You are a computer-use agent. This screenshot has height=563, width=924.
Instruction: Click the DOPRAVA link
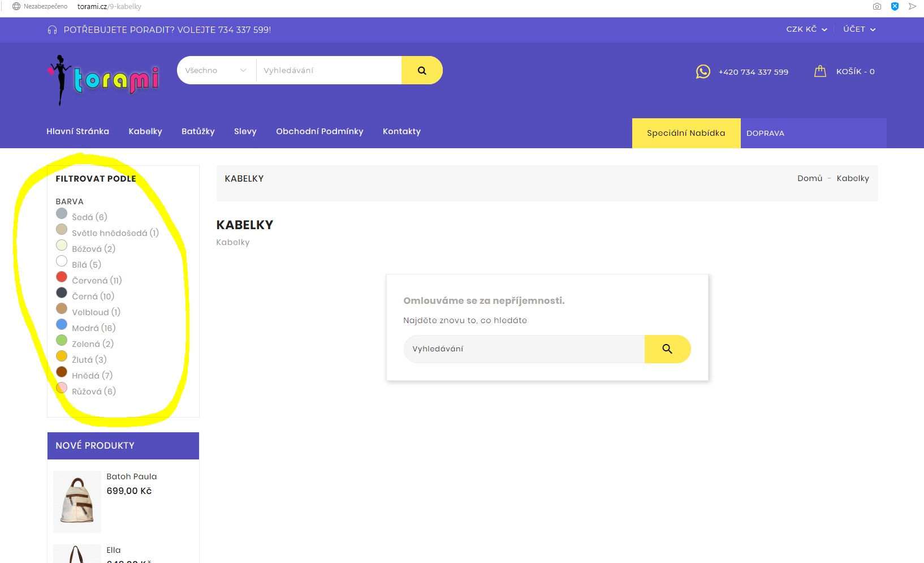pyautogui.click(x=765, y=134)
